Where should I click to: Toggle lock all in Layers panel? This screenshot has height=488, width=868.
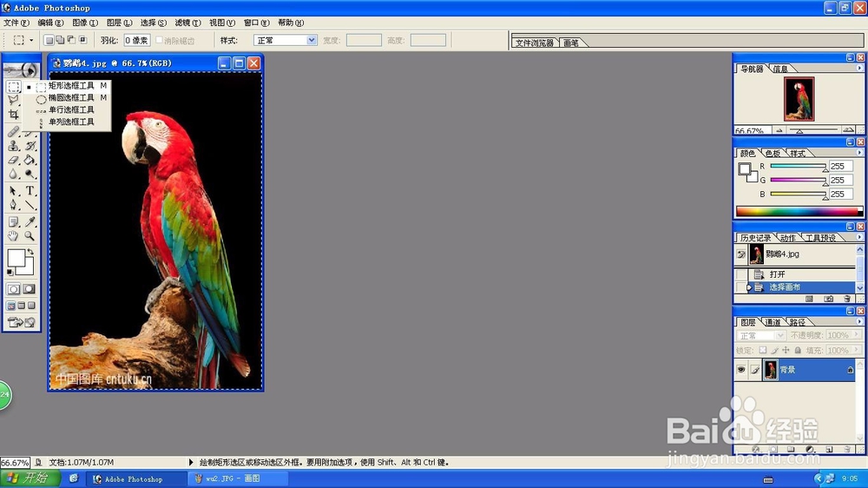798,350
